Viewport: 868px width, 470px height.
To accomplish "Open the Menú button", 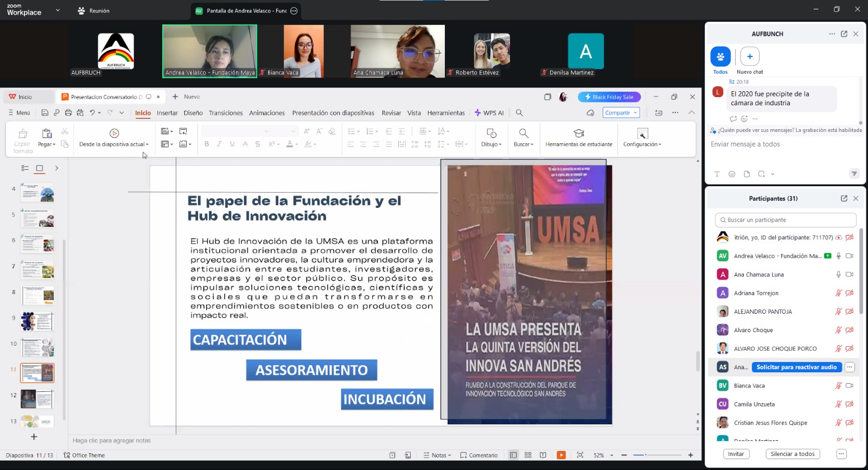I will pos(19,113).
